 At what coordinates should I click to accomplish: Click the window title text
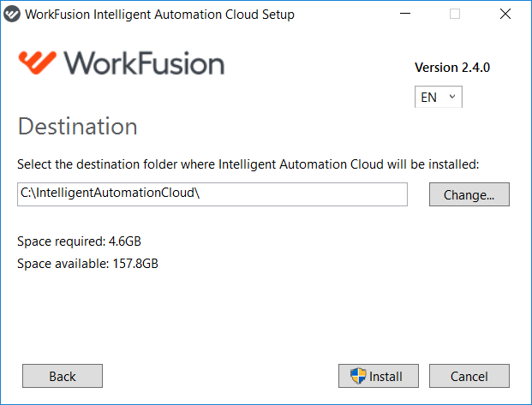tap(160, 15)
